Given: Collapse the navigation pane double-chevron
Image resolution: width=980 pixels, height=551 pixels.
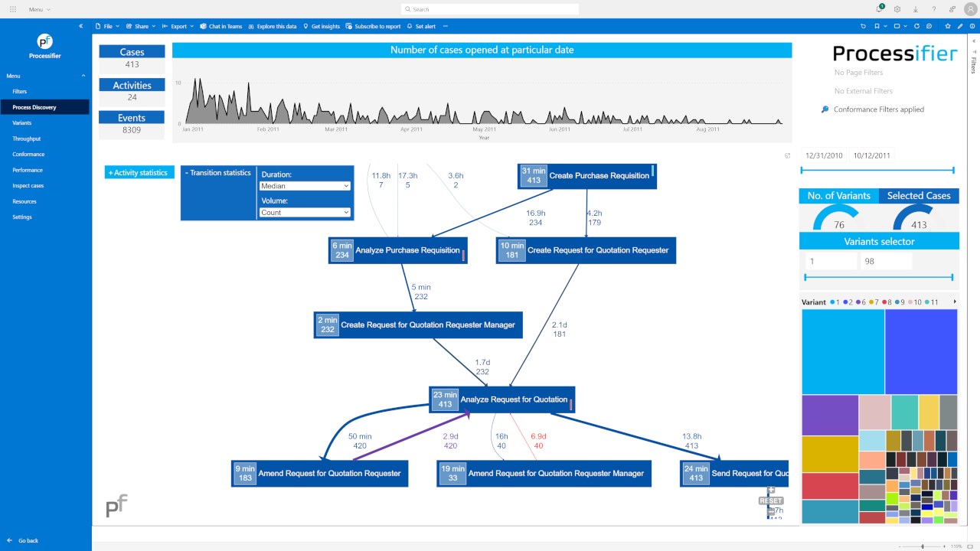Looking at the screenshot, I should [81, 26].
